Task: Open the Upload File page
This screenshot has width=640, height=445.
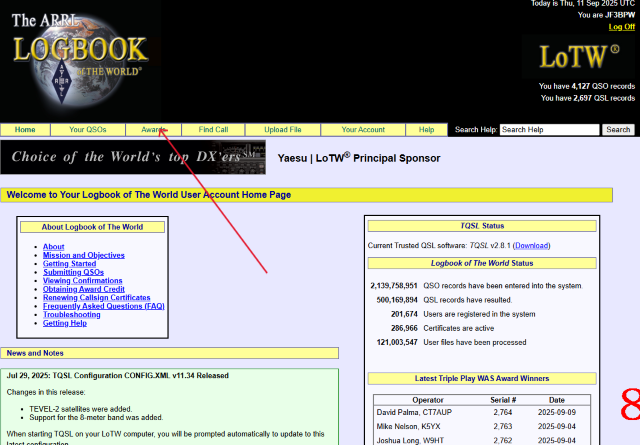Action: pos(283,130)
